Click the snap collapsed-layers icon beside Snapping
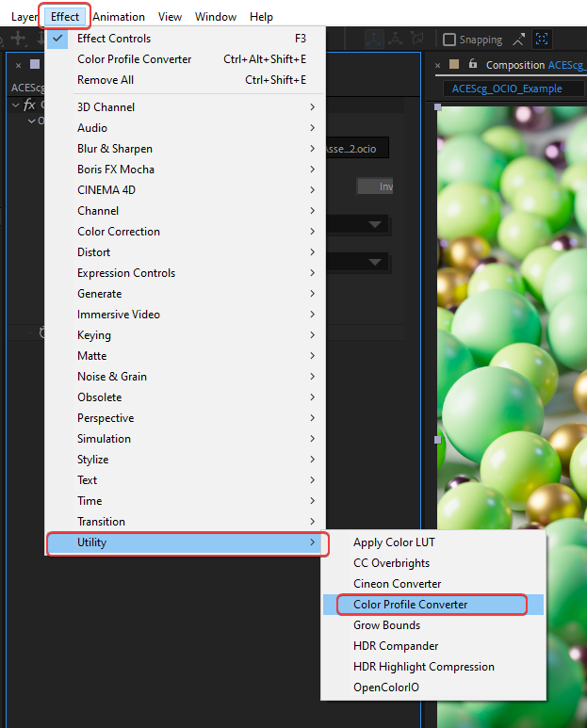Image resolution: width=587 pixels, height=728 pixels. (x=520, y=40)
